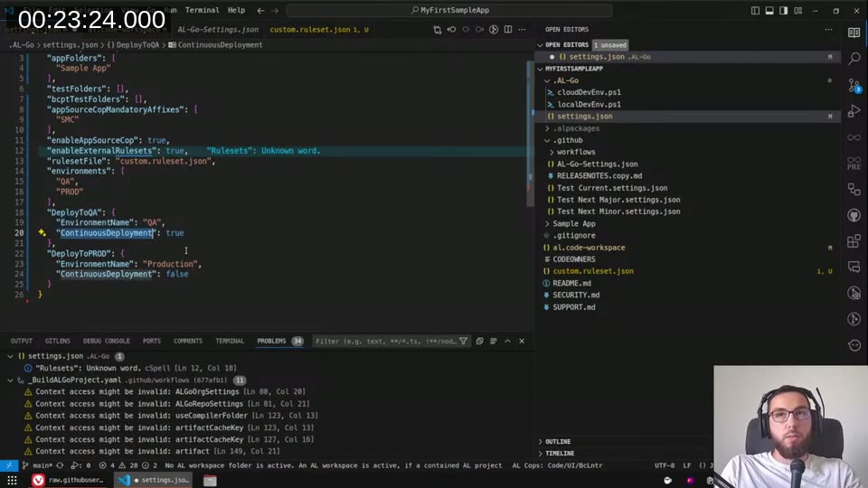This screenshot has height=488, width=868.
Task: Navigate forward using the title bar arrow
Action: point(275,11)
